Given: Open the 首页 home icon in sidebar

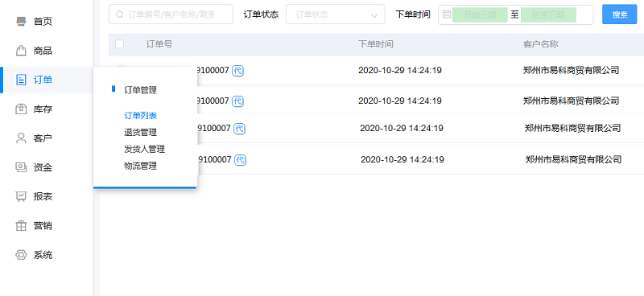Looking at the screenshot, I should 21,22.
